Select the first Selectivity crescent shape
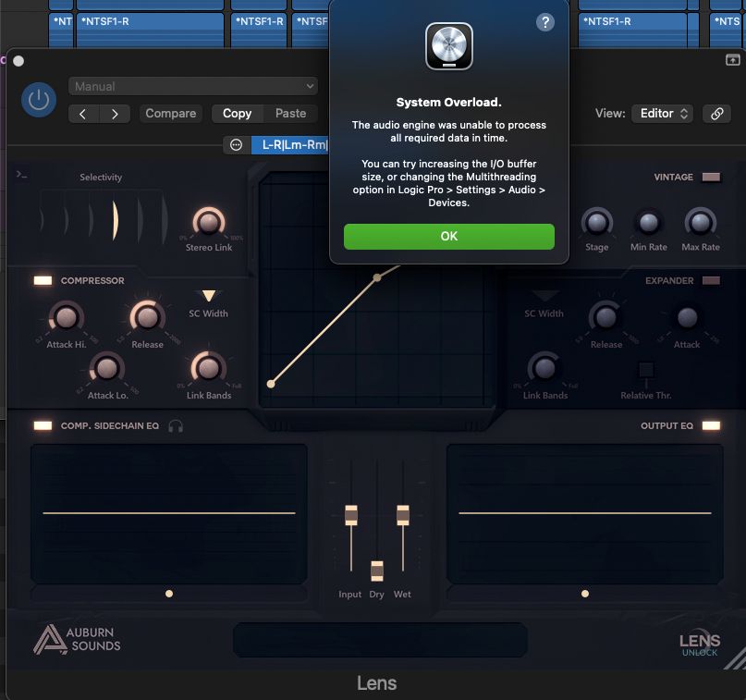The height and width of the screenshot is (700, 746). click(x=42, y=220)
